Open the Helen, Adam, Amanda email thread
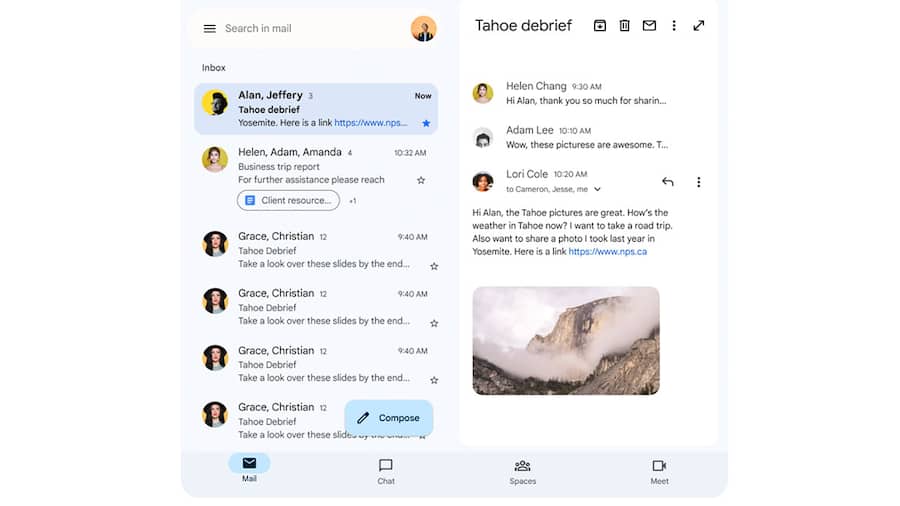The width and height of the screenshot is (900, 506). 316,177
